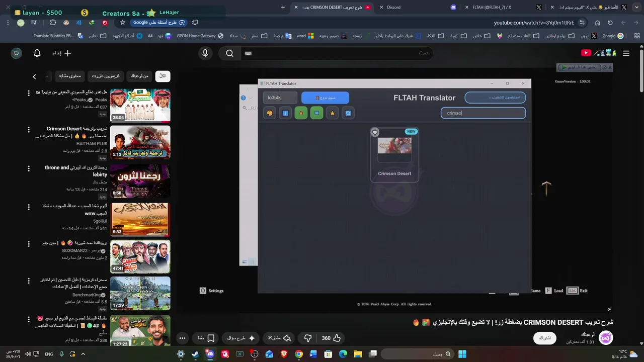644x362 pixels.
Task: Open the YouTube account avatar menu
Action: pos(16,53)
